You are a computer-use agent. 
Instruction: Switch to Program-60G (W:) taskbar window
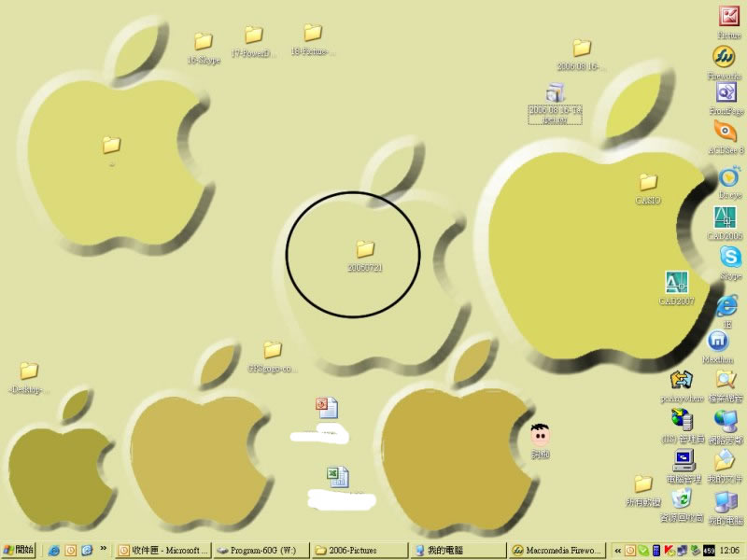261,551
